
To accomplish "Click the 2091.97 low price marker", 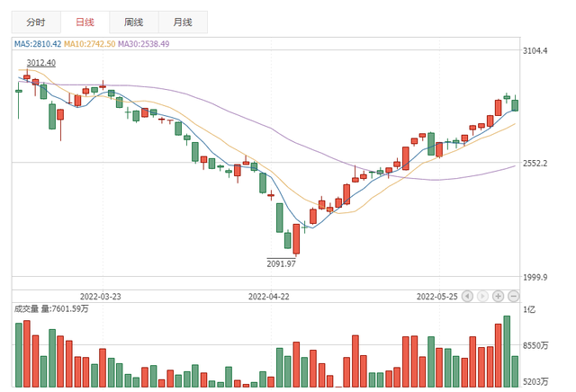I will click(x=281, y=263).
